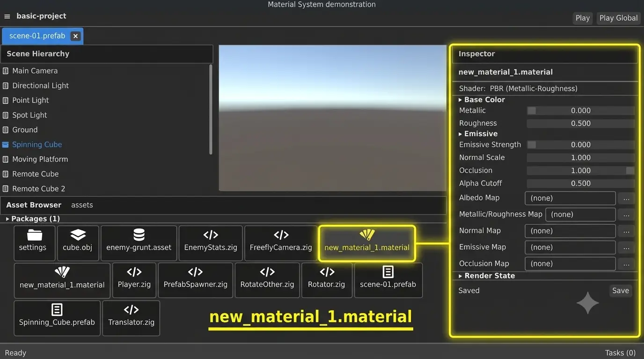
Task: Click the Scene Hierarchy scrollbar
Action: click(211, 109)
